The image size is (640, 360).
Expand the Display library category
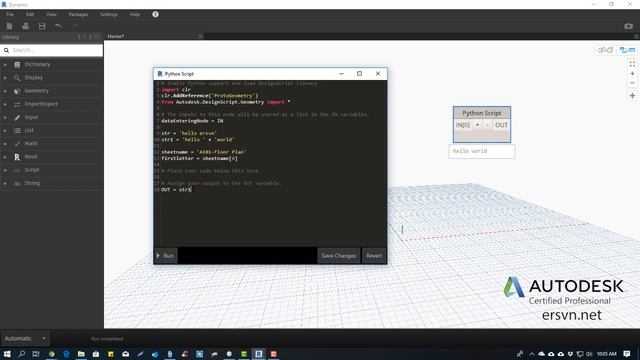(51, 78)
